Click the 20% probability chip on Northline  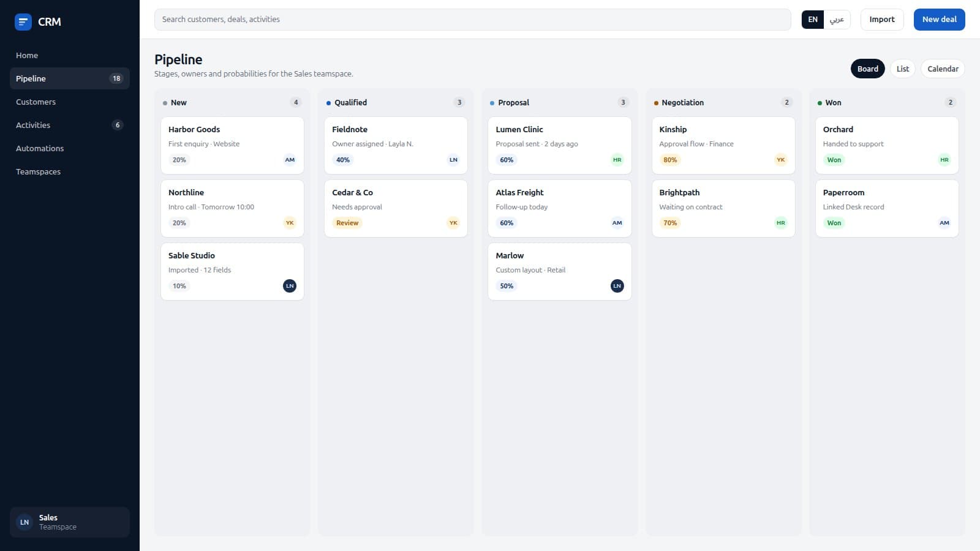179,223
